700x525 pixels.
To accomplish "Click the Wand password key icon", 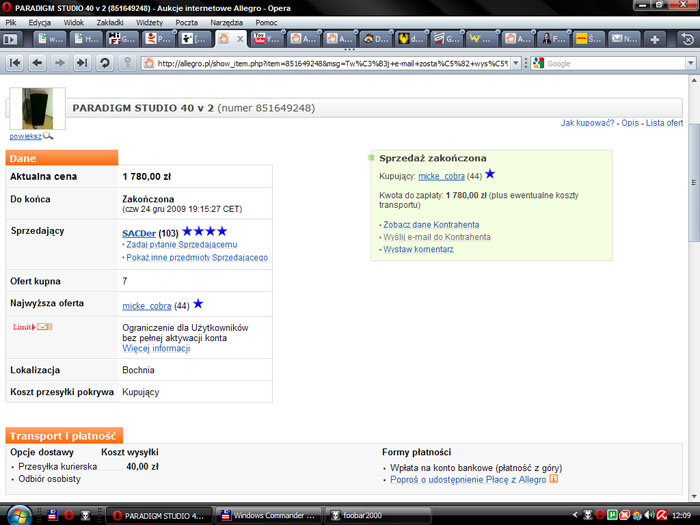I will pyautogui.click(x=127, y=63).
